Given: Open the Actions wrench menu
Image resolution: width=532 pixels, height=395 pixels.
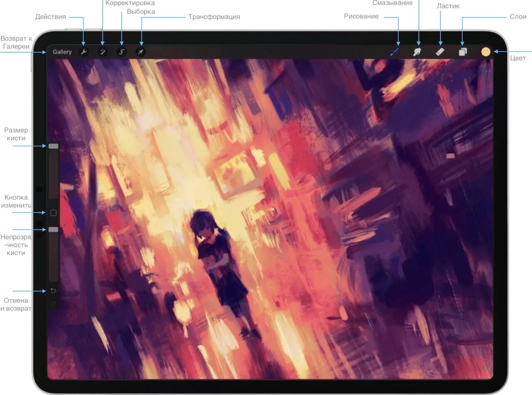Looking at the screenshot, I should 83,52.
